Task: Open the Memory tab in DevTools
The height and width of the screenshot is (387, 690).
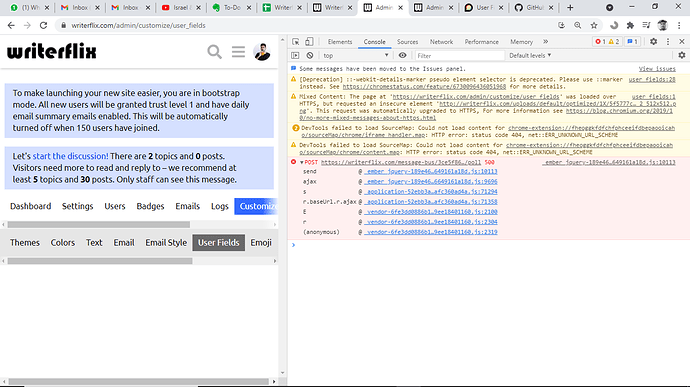Action: coord(521,42)
